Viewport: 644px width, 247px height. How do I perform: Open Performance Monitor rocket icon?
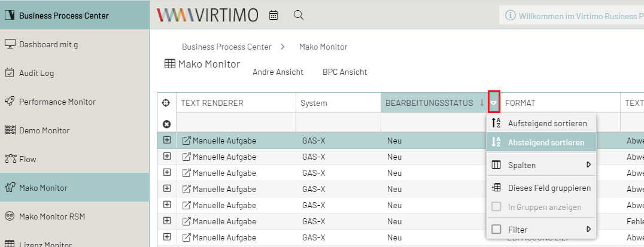(x=10, y=102)
